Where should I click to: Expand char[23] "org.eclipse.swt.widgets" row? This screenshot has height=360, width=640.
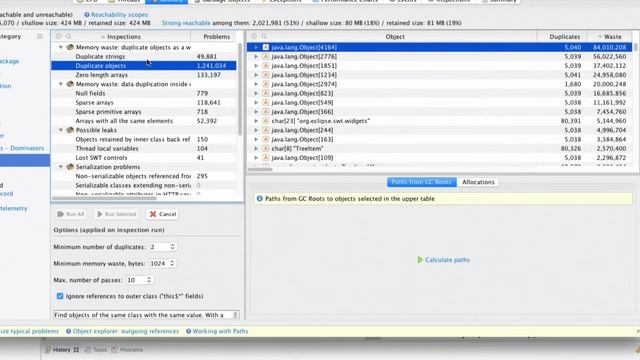[x=256, y=121]
